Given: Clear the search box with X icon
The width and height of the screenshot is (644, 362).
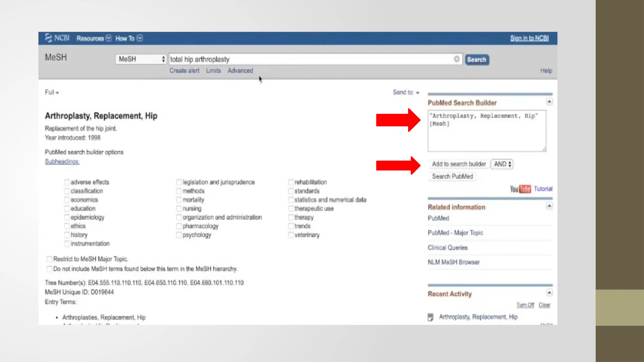Looking at the screenshot, I should 457,59.
